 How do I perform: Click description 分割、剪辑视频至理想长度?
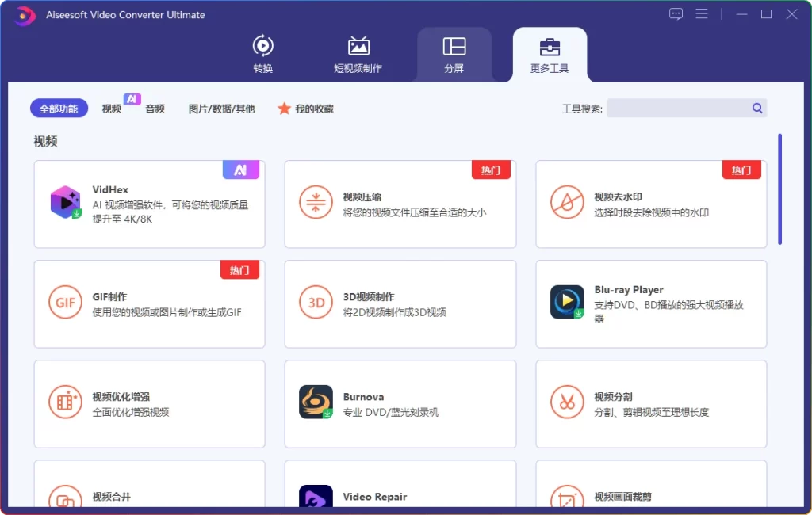652,412
